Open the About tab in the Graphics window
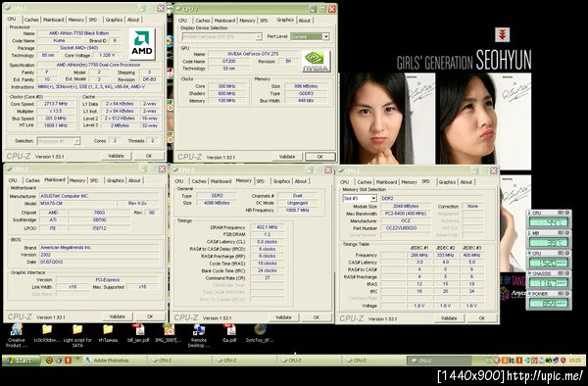The width and height of the screenshot is (588, 386). click(305, 21)
